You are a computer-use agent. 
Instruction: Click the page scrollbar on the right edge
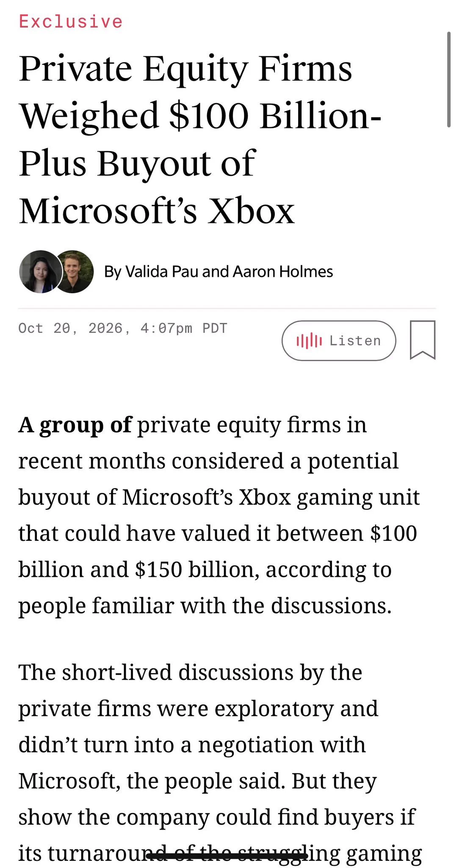[449, 79]
